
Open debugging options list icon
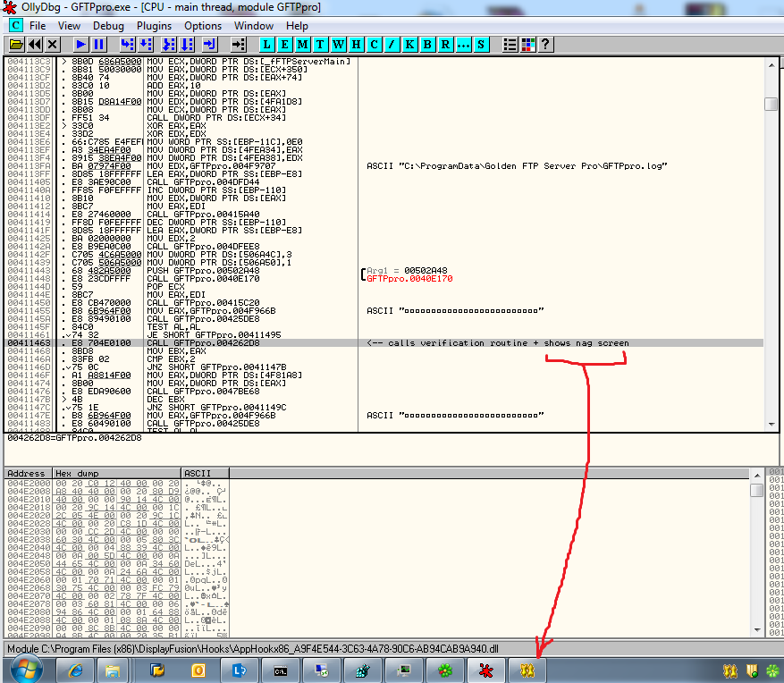[x=510, y=45]
